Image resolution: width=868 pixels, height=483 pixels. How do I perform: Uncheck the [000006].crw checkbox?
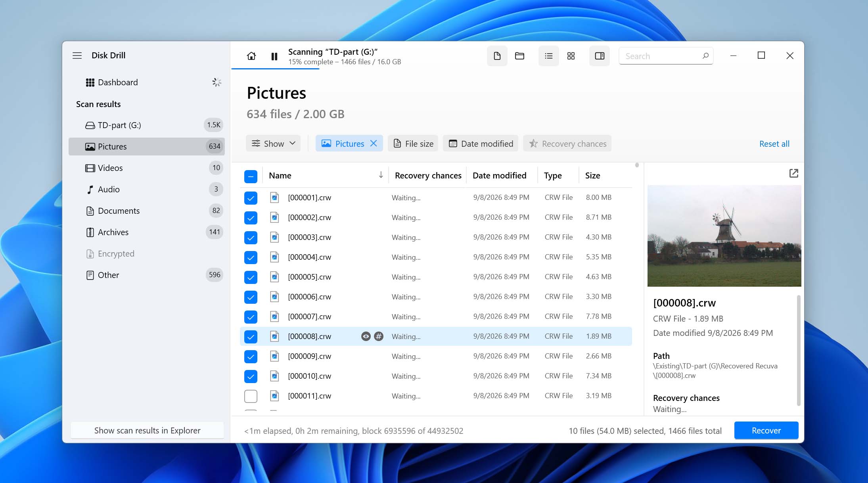tap(251, 297)
